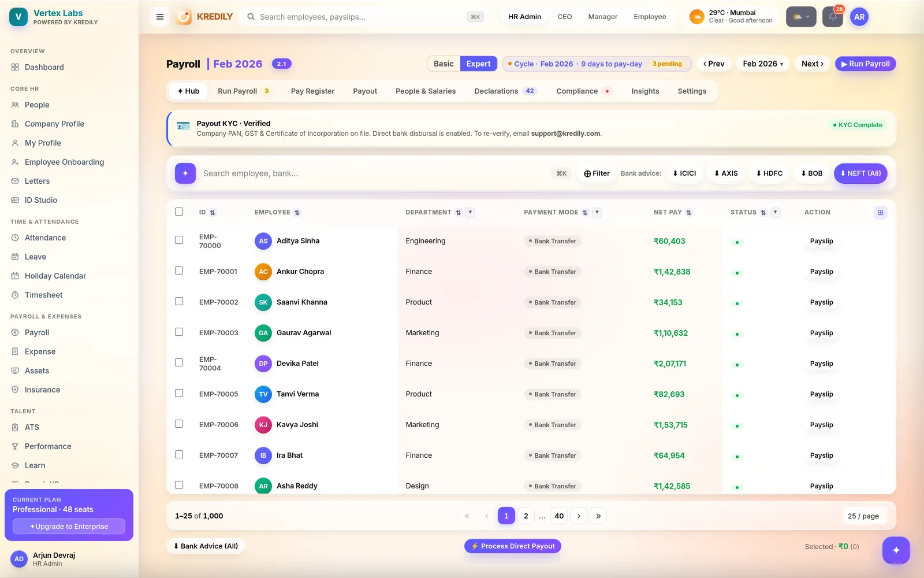Go to the Prev payroll month

click(x=714, y=64)
